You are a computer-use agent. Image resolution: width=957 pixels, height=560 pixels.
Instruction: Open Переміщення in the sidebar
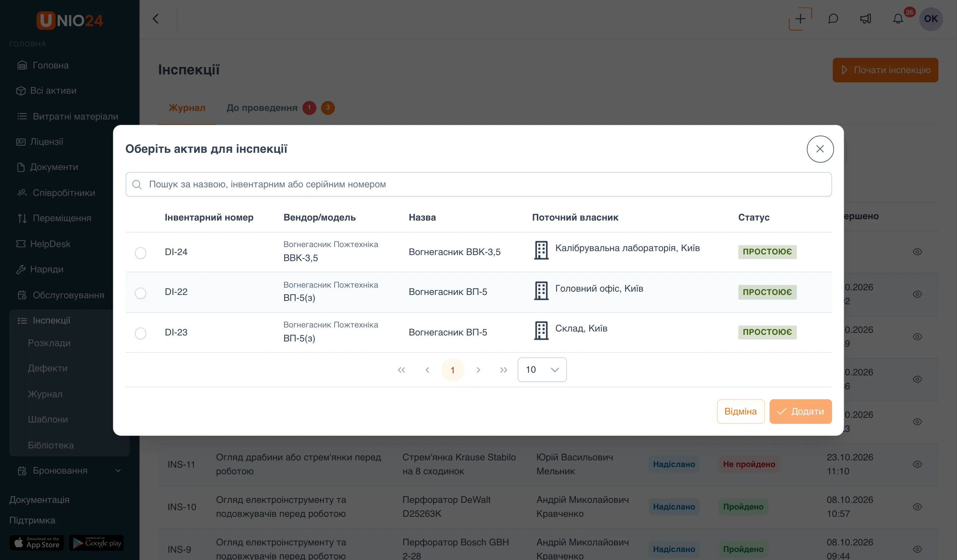[54, 218]
